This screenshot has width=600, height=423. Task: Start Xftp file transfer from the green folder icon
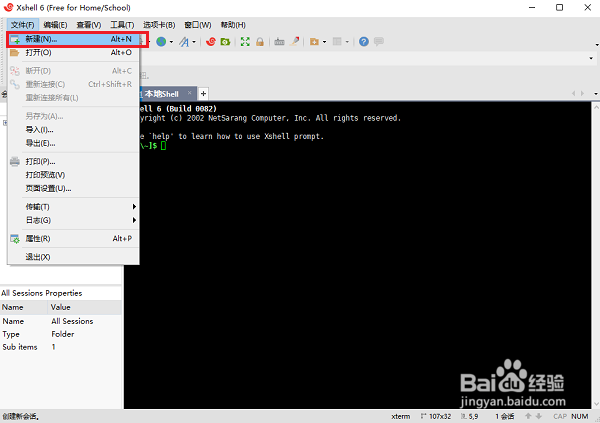225,41
